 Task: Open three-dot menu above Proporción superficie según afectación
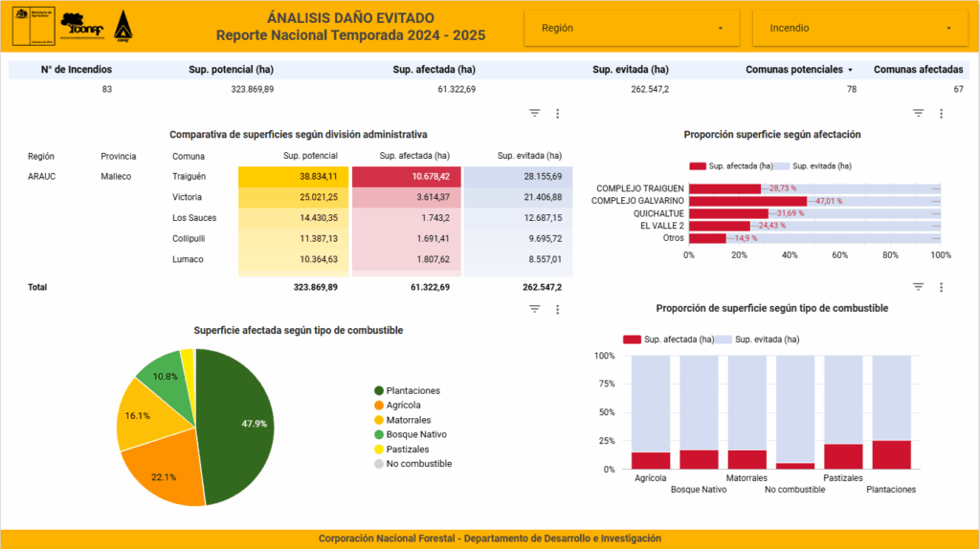[x=941, y=113]
